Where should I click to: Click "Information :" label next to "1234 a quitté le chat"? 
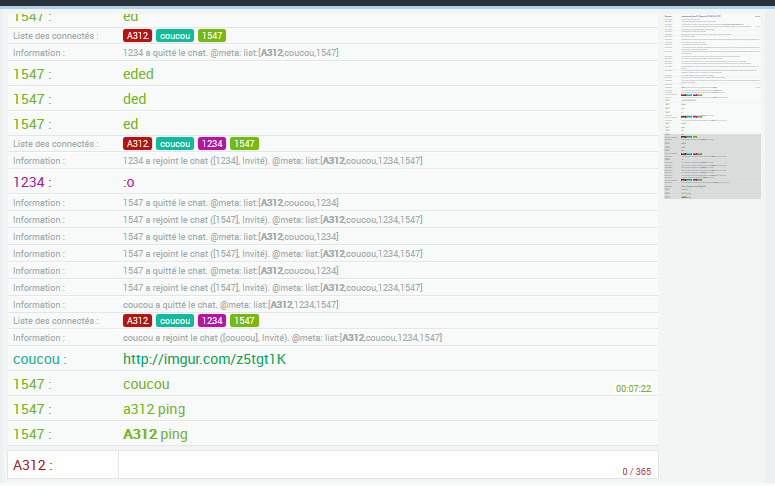point(39,52)
